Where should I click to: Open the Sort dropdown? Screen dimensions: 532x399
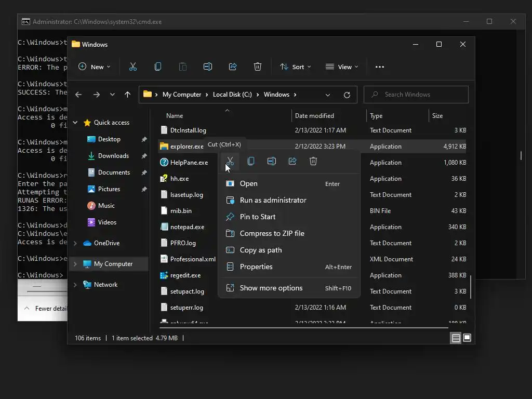click(295, 67)
